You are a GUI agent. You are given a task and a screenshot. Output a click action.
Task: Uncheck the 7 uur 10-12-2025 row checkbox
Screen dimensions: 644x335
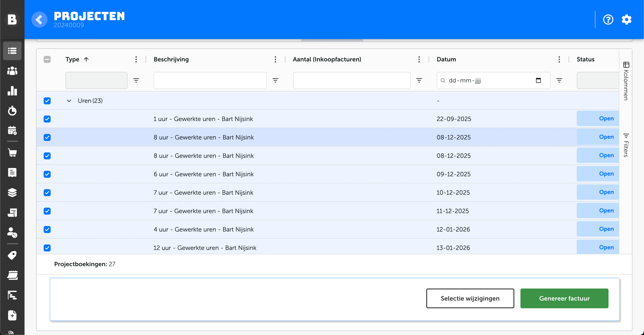[47, 193]
